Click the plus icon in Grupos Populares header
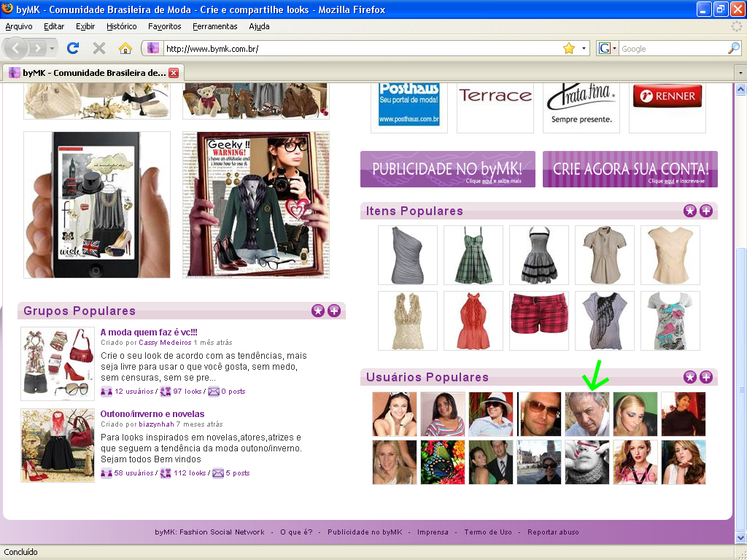The width and height of the screenshot is (747, 560). pos(334,311)
